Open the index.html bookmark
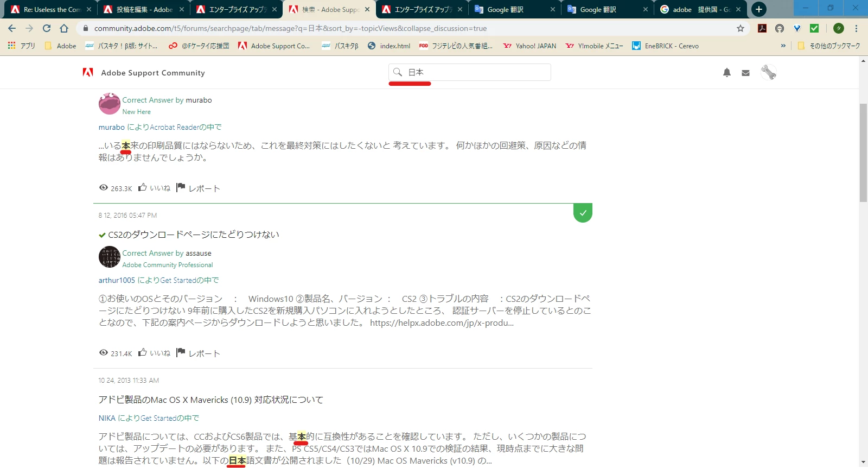This screenshot has height=468, width=868. pos(389,46)
